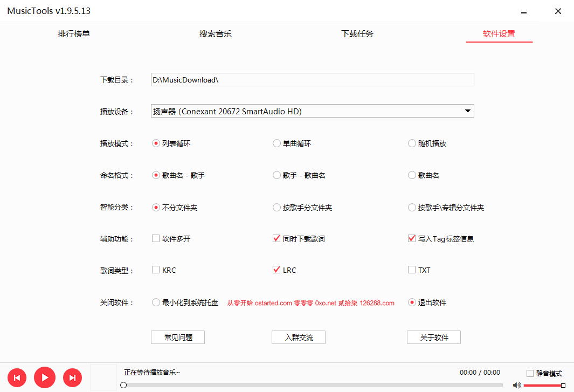Click the playback progress slider handle
The image size is (574, 392).
coord(123,385)
